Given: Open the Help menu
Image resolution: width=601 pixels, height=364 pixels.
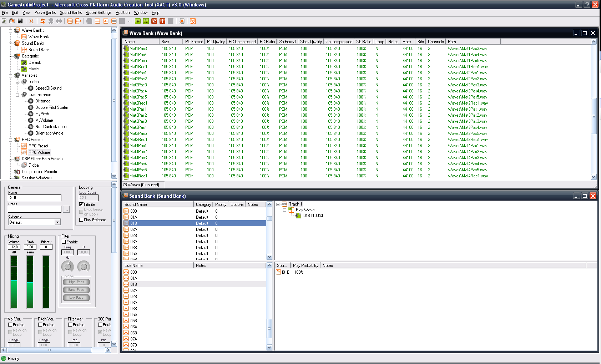Looking at the screenshot, I should (156, 12).
